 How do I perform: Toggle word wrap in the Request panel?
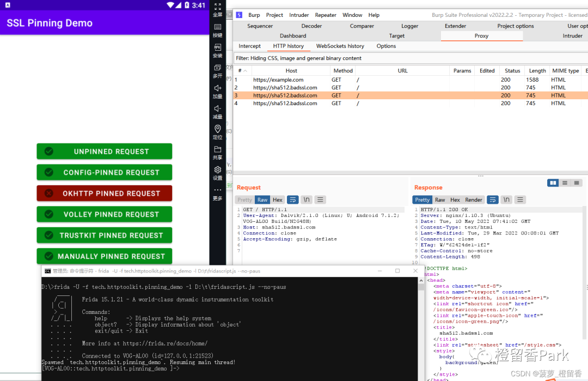pos(292,200)
